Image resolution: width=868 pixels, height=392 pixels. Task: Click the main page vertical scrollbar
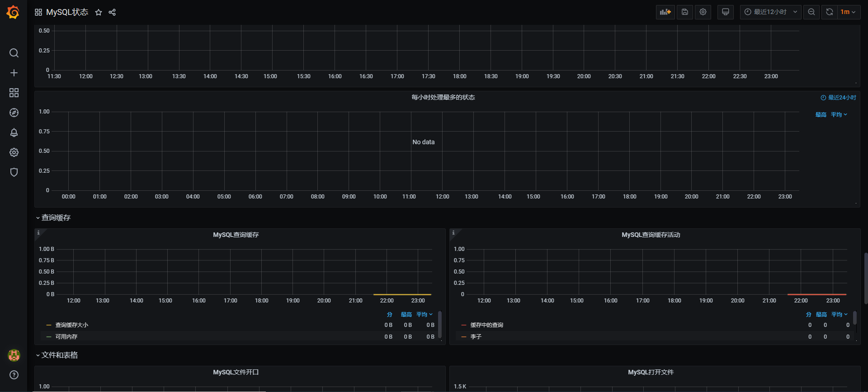click(x=866, y=278)
